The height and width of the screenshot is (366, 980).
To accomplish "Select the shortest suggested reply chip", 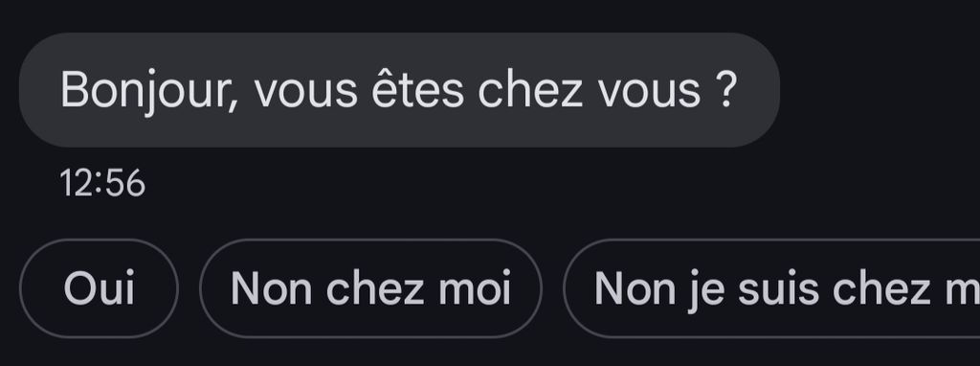I will click(99, 288).
